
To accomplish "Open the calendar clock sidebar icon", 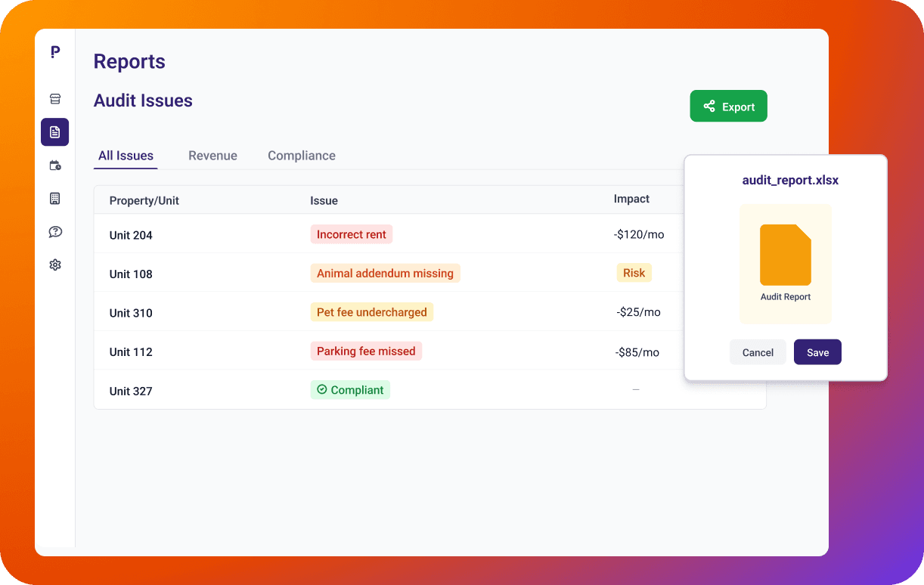I will pos(54,166).
